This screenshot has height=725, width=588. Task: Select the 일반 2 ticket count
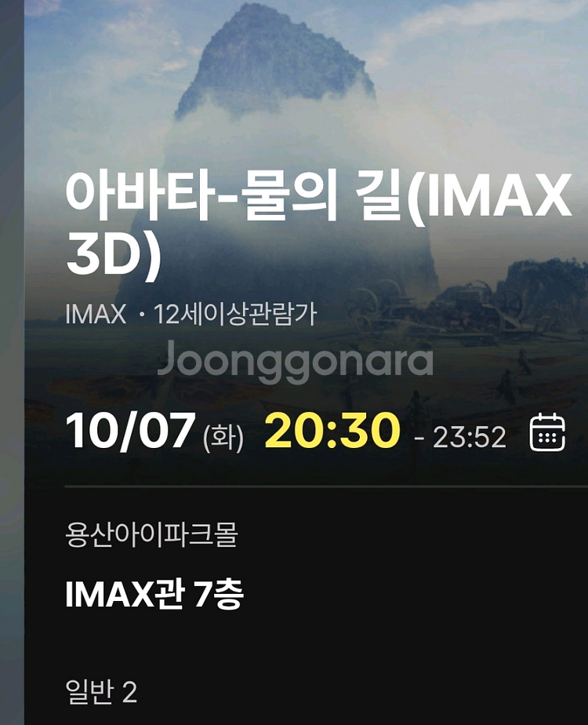(x=102, y=692)
